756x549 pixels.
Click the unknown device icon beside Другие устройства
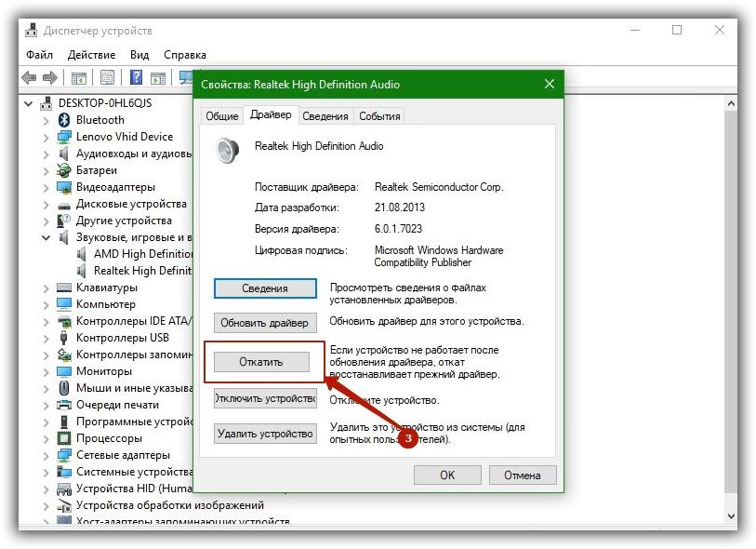tap(63, 221)
